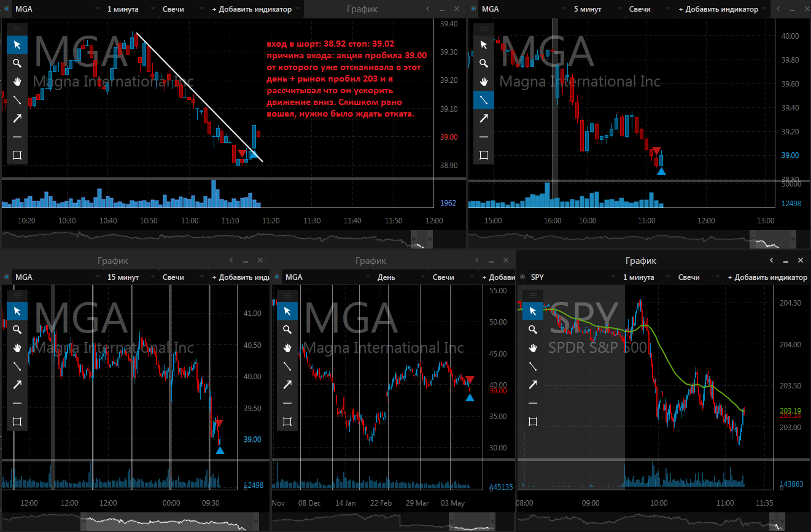
Task: Select the magnifier zoom tool in MGA 1-minute chart
Action: (x=17, y=63)
